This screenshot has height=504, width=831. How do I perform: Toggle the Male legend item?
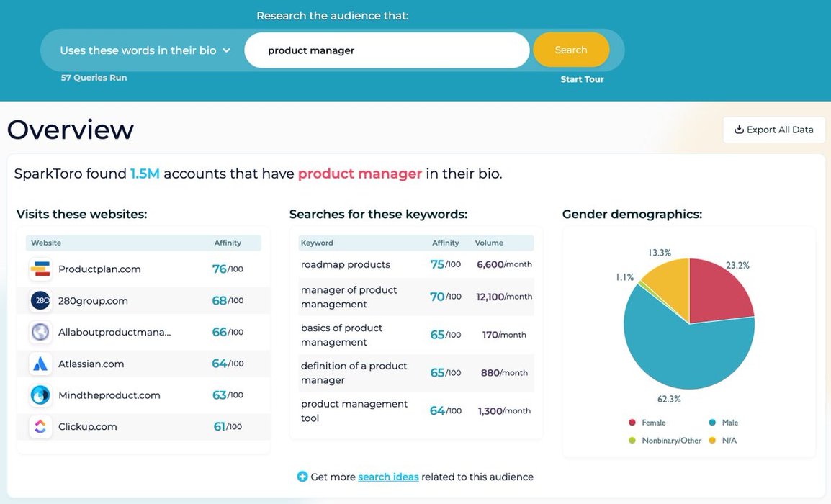pyautogui.click(x=724, y=423)
